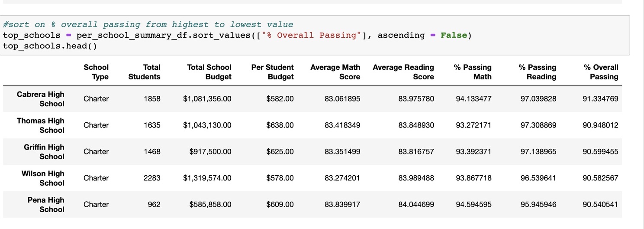Click the budget value $1,081,356.00
The width and height of the screenshot is (644, 229).
207,99
